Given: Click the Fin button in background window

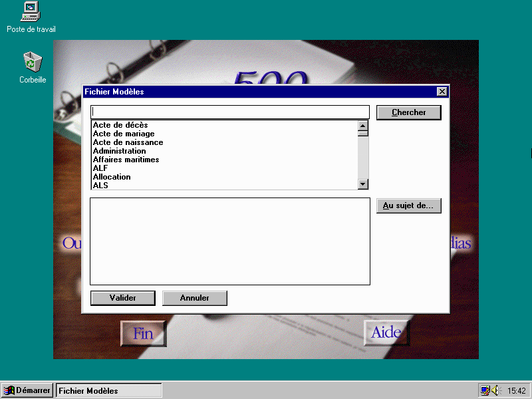Looking at the screenshot, I should pos(144,334).
